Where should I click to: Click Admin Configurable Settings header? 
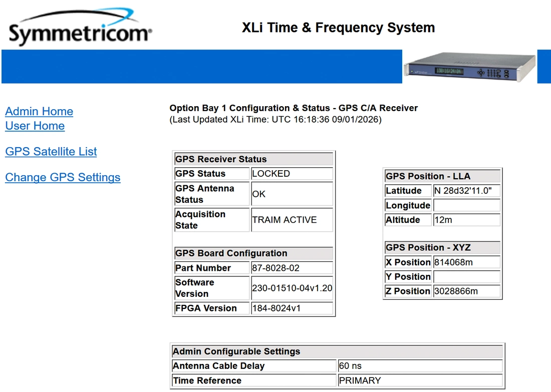click(337, 351)
